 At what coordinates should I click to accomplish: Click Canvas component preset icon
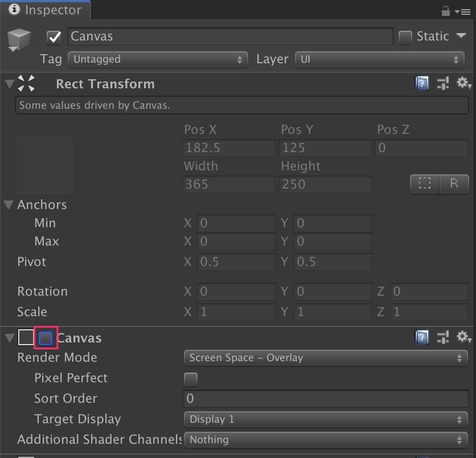(x=443, y=338)
